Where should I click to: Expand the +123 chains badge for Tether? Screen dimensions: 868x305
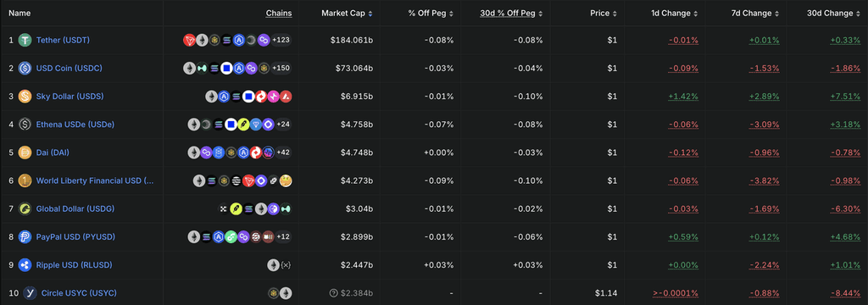[x=281, y=40]
